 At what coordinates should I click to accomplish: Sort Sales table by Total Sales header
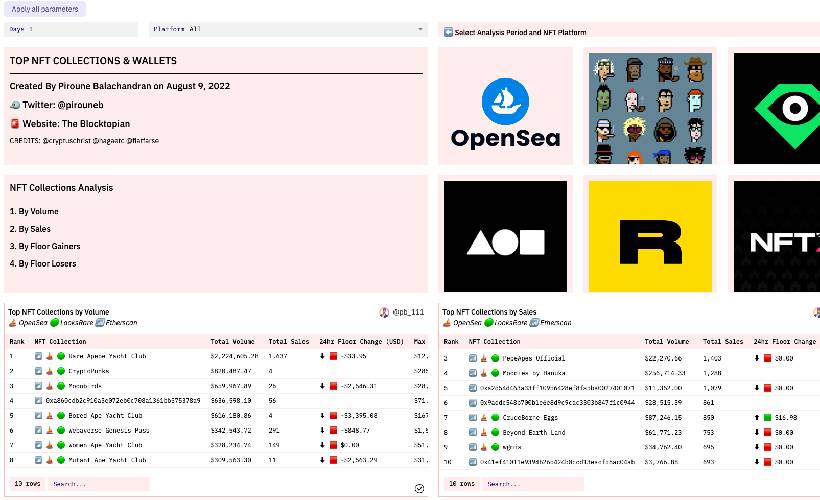tap(723, 342)
